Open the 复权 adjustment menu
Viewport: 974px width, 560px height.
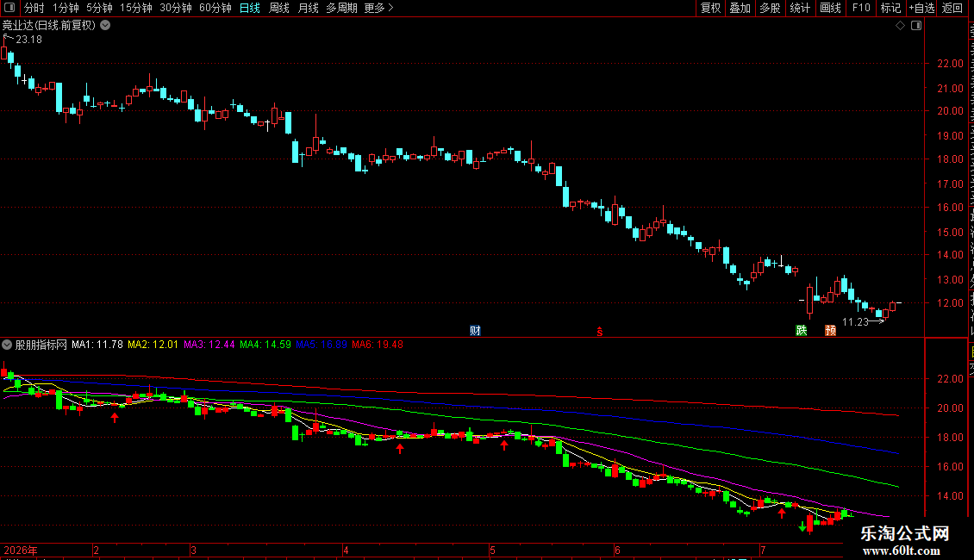pos(710,8)
